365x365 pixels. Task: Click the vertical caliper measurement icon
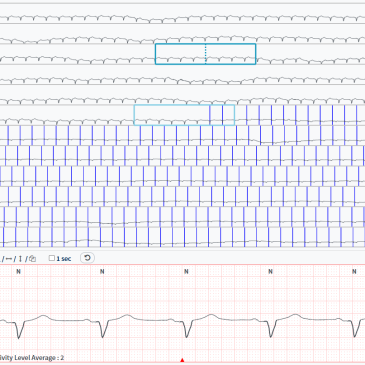coord(20,259)
